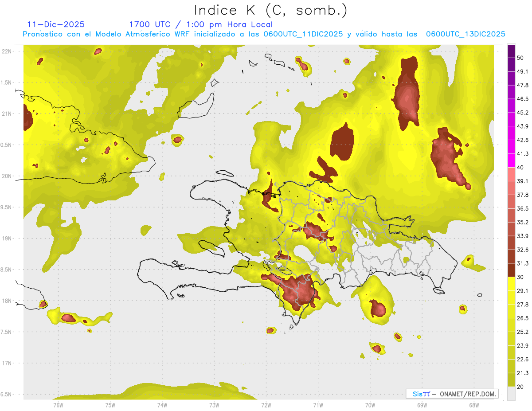Click the "46.5" color scale value
This screenshot has width=532, height=411.
point(523,99)
